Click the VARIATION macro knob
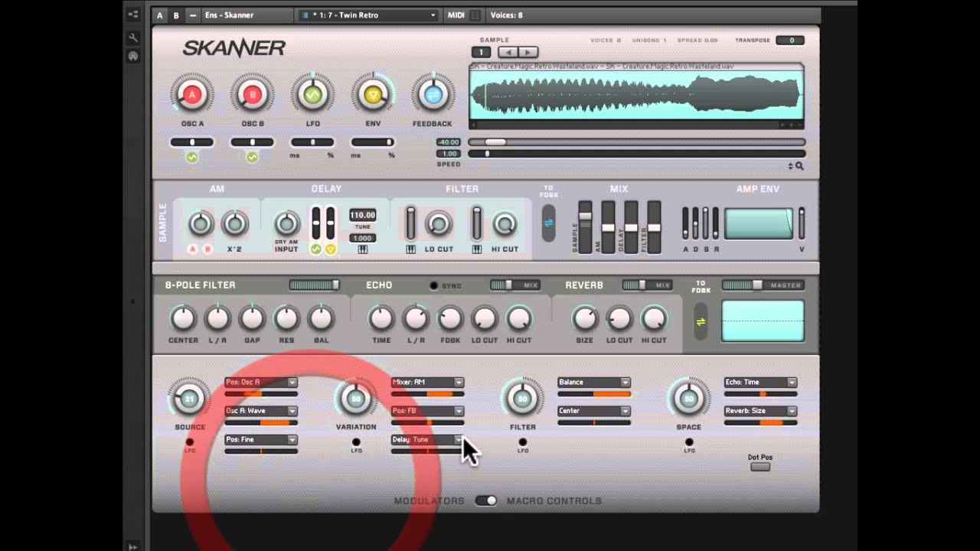This screenshot has height=551, width=980. (x=355, y=398)
